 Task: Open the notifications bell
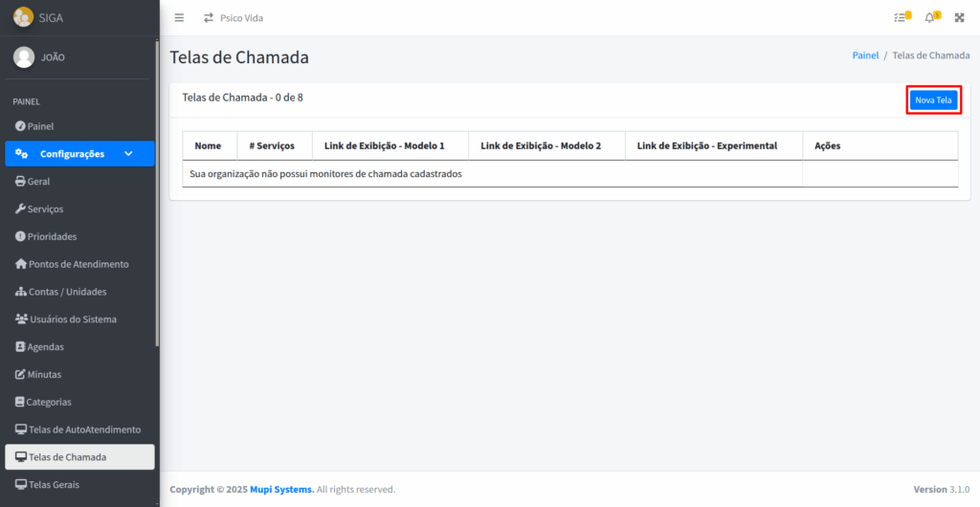929,17
